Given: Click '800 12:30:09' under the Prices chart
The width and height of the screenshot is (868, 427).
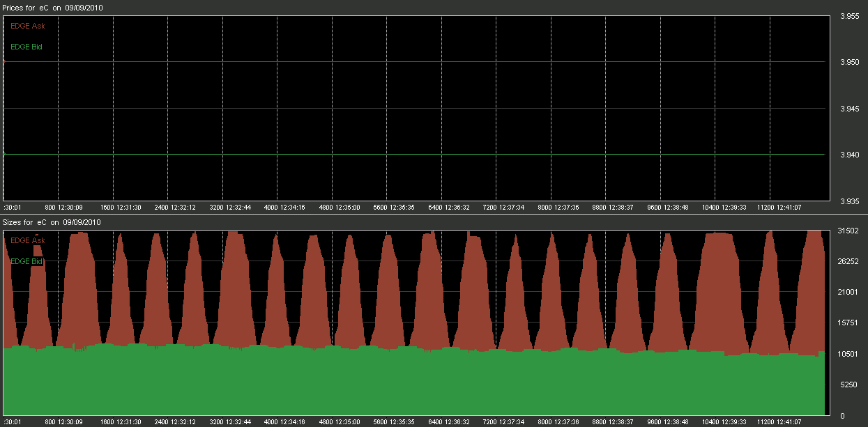Looking at the screenshot, I should pyautogui.click(x=63, y=208).
